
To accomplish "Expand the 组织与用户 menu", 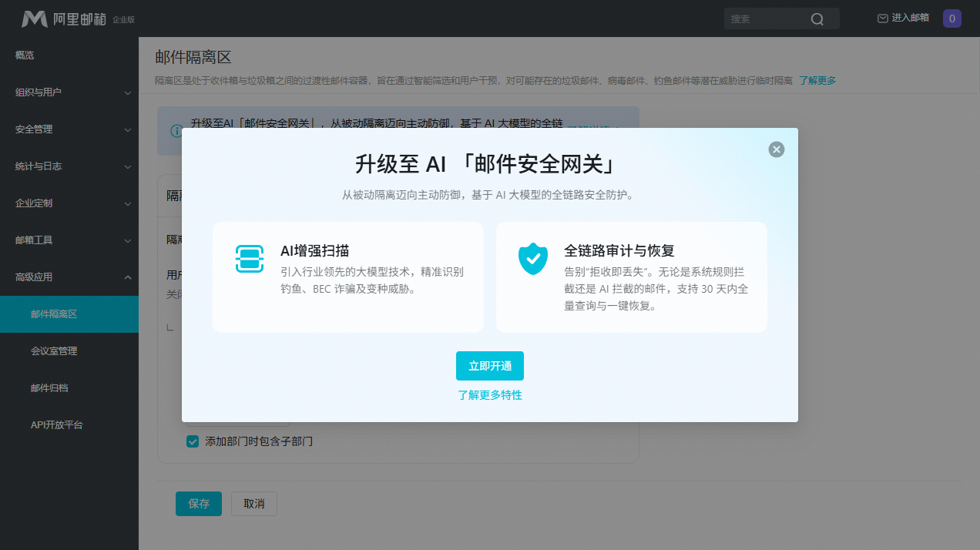I will tap(69, 92).
